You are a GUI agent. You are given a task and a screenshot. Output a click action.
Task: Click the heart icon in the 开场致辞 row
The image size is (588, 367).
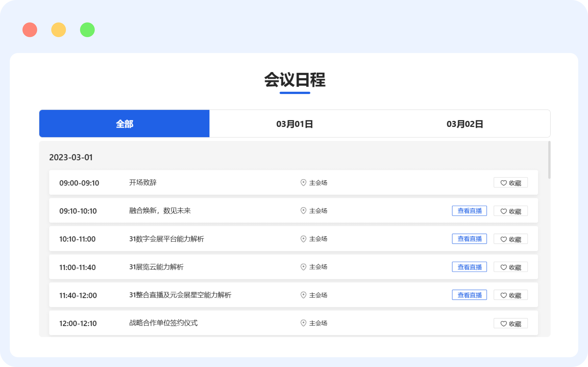coord(503,183)
